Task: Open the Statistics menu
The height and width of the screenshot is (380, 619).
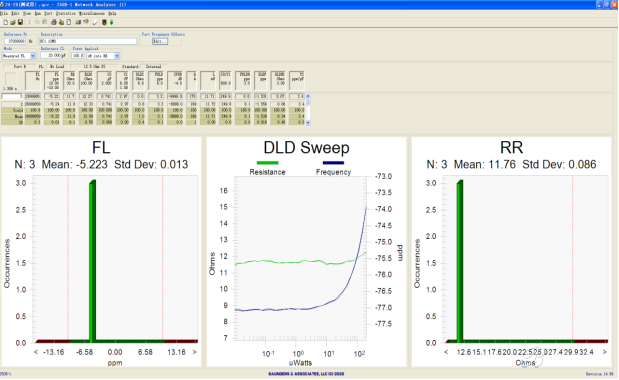Action: tap(66, 13)
